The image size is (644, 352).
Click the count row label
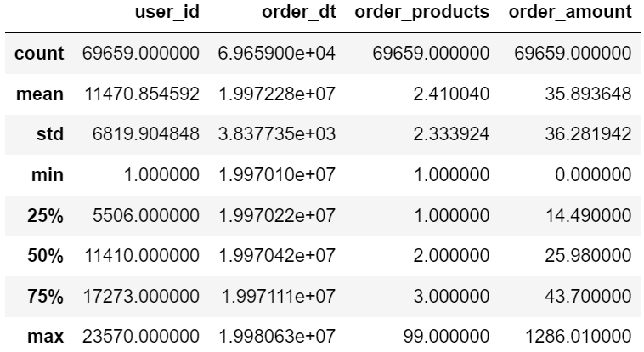click(39, 54)
